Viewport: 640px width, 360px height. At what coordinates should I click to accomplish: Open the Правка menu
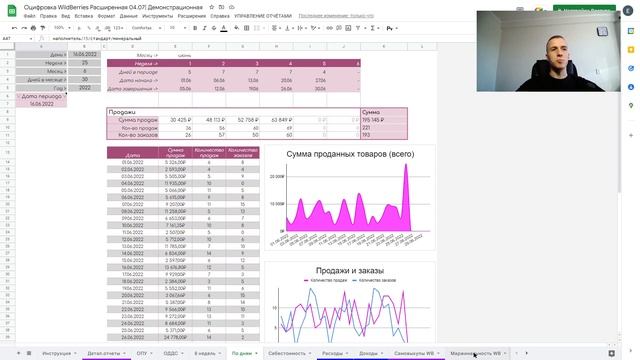pyautogui.click(x=48, y=16)
